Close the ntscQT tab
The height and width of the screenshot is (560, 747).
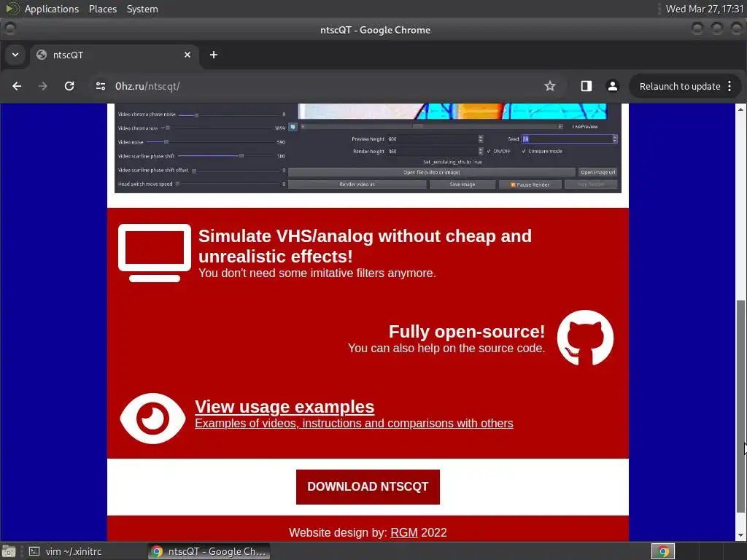[187, 55]
